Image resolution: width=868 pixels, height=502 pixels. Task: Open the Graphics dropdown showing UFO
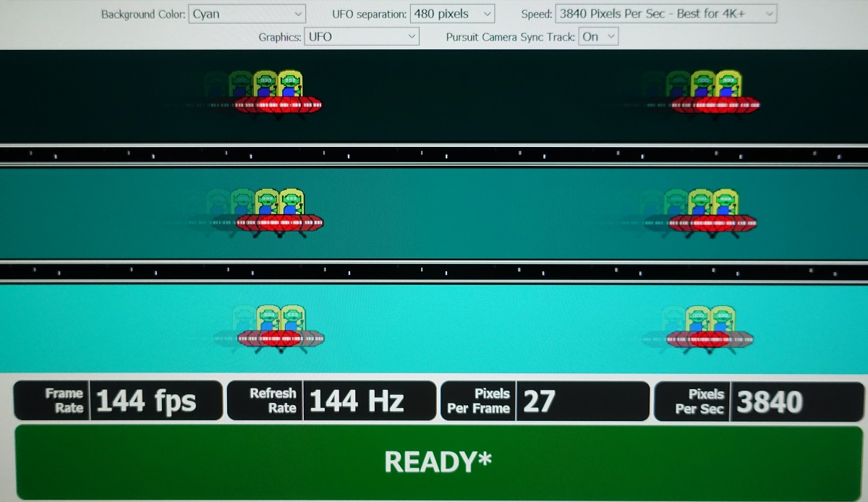[362, 36]
